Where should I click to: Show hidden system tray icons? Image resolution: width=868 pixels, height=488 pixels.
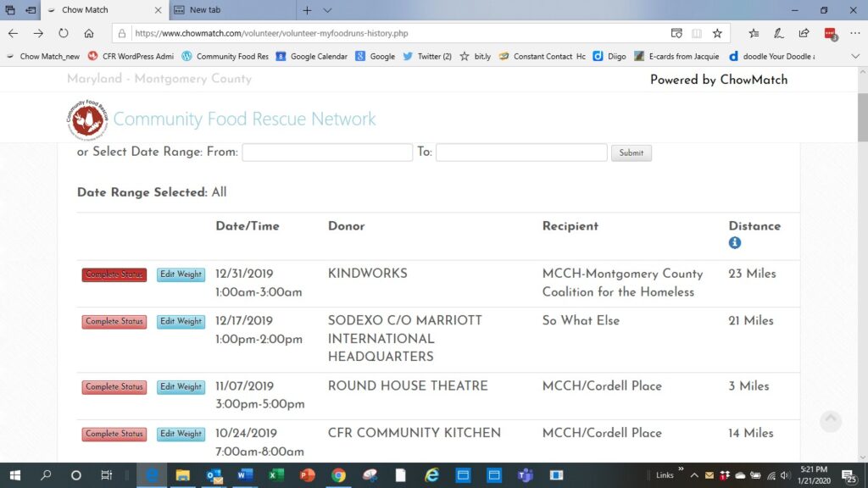click(x=694, y=475)
